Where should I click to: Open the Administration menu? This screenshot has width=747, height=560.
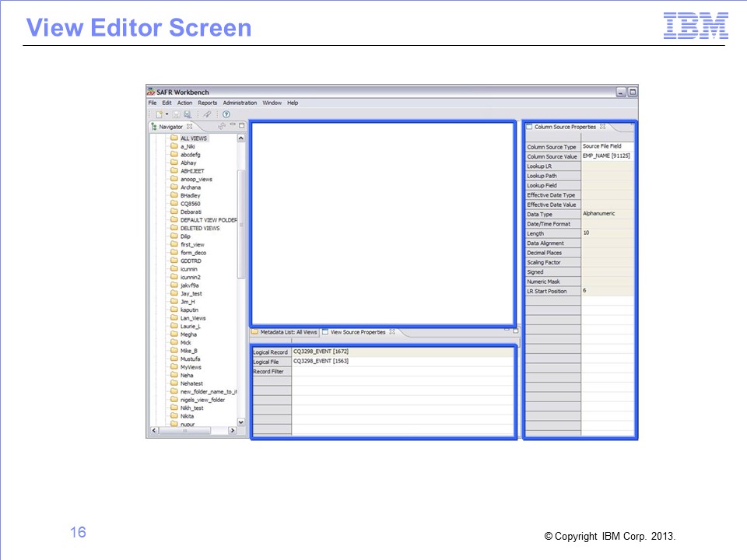point(240,103)
